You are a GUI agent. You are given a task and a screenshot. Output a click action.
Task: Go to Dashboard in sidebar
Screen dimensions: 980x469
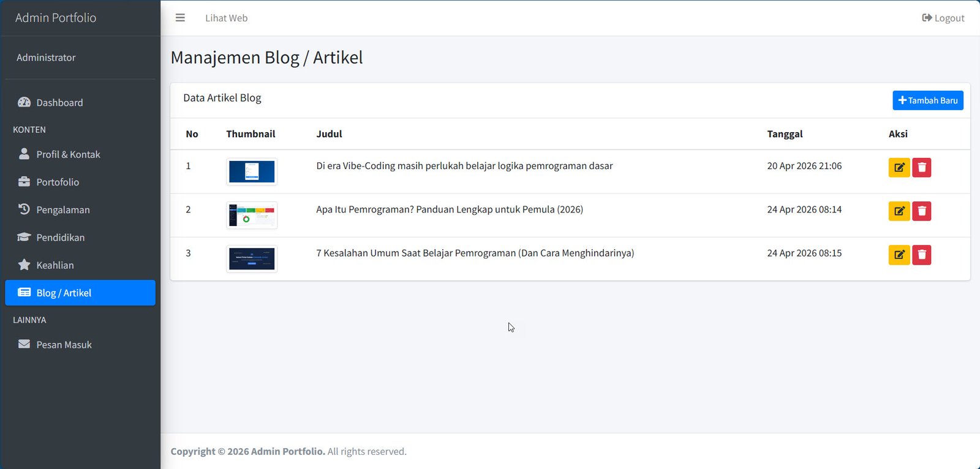(x=80, y=102)
